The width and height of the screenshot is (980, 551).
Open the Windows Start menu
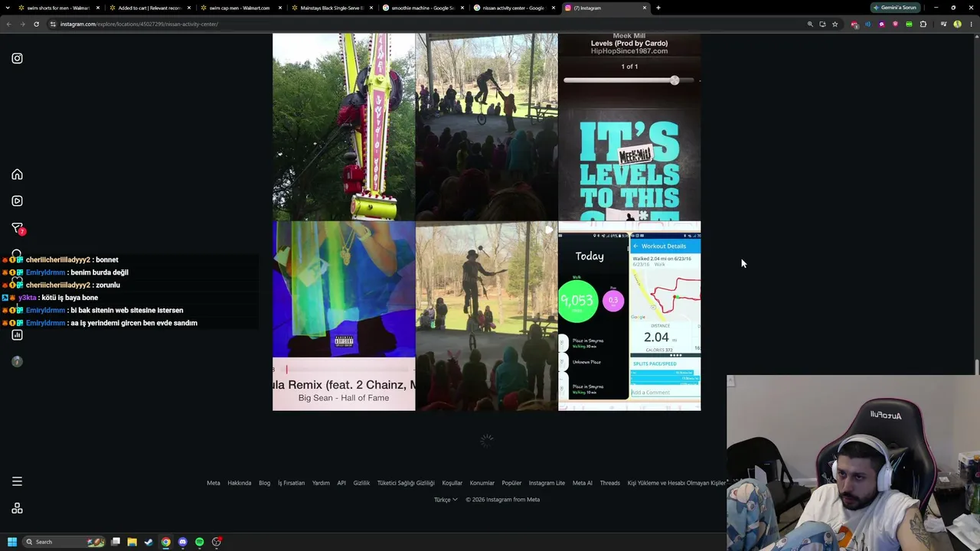click(x=11, y=542)
